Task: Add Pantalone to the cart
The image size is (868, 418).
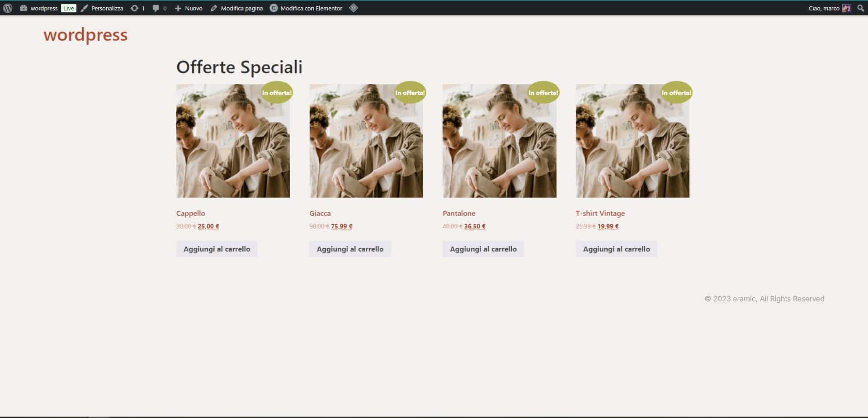Action: (483, 249)
